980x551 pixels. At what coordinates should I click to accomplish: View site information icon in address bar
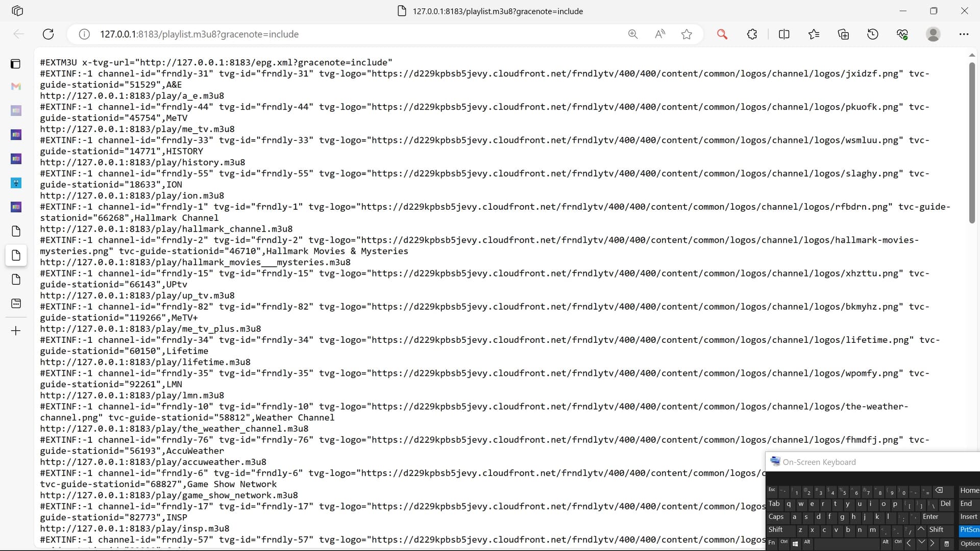click(x=84, y=34)
